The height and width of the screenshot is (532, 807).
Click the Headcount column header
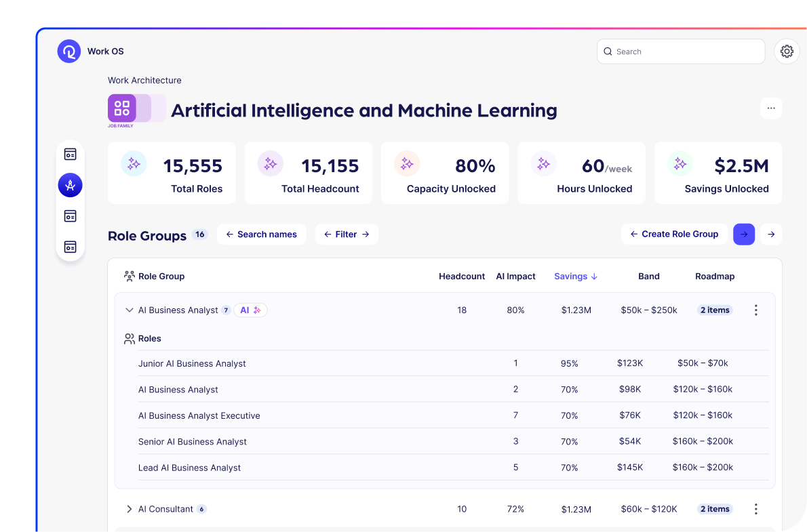[x=462, y=277]
